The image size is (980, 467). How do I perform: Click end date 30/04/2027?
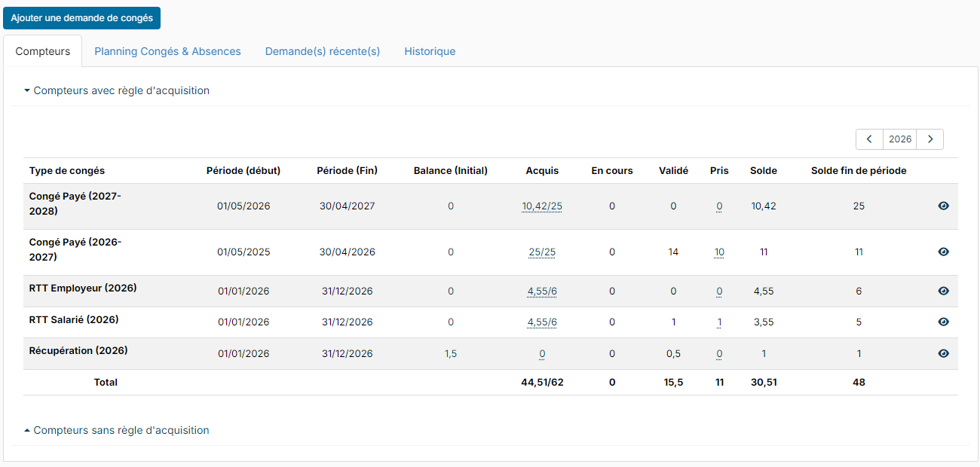348,206
